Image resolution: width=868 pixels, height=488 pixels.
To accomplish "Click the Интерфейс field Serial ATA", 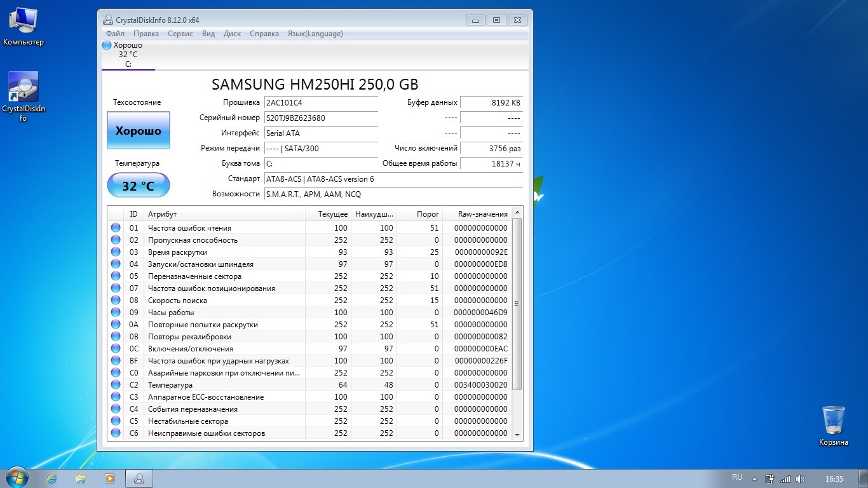I will tap(321, 133).
